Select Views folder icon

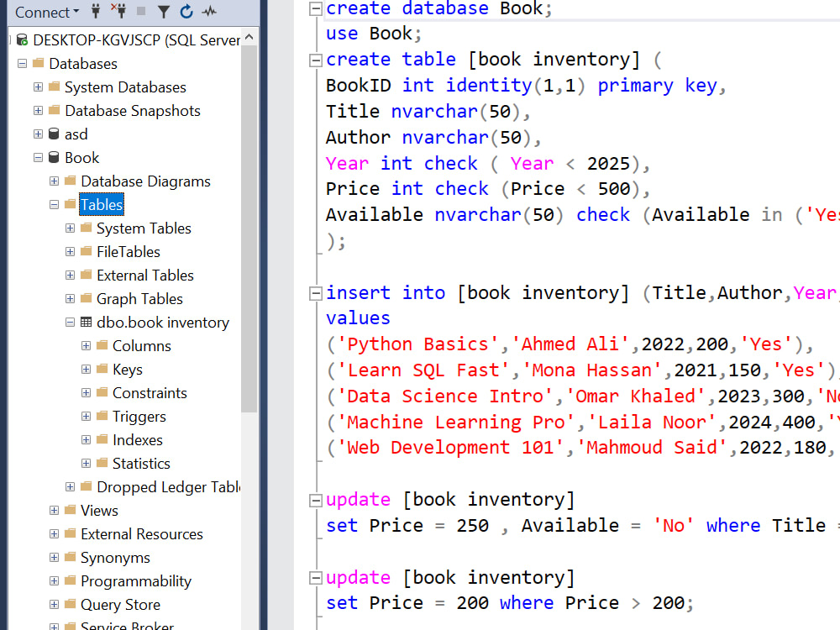[71, 510]
